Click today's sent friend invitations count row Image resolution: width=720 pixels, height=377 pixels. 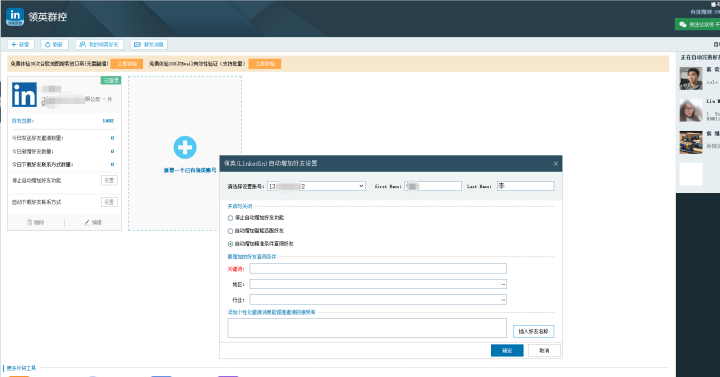pyautogui.click(x=63, y=138)
